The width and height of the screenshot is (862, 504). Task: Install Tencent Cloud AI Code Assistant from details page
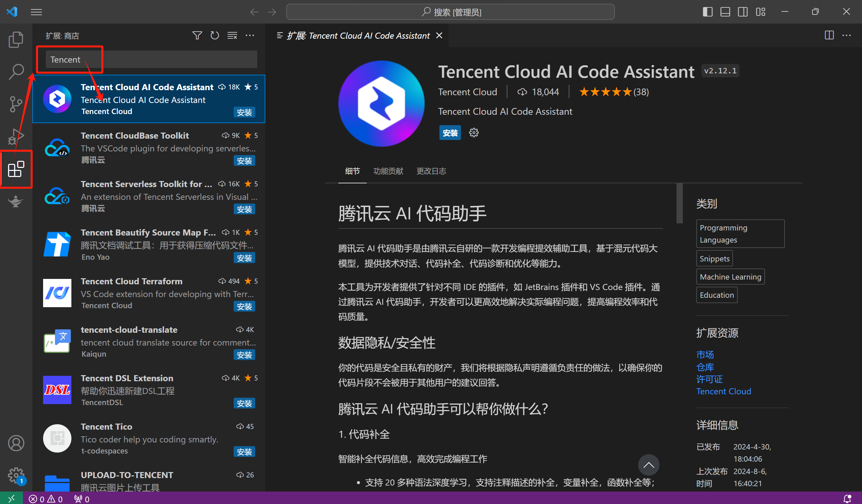point(450,133)
